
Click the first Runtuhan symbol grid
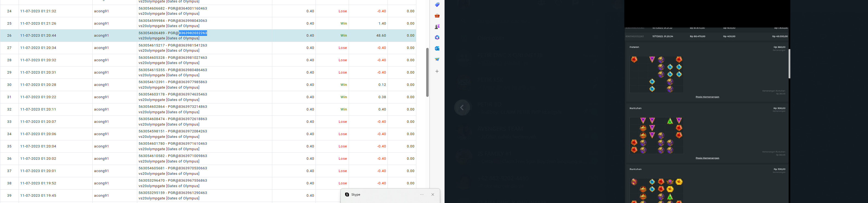coord(656,135)
